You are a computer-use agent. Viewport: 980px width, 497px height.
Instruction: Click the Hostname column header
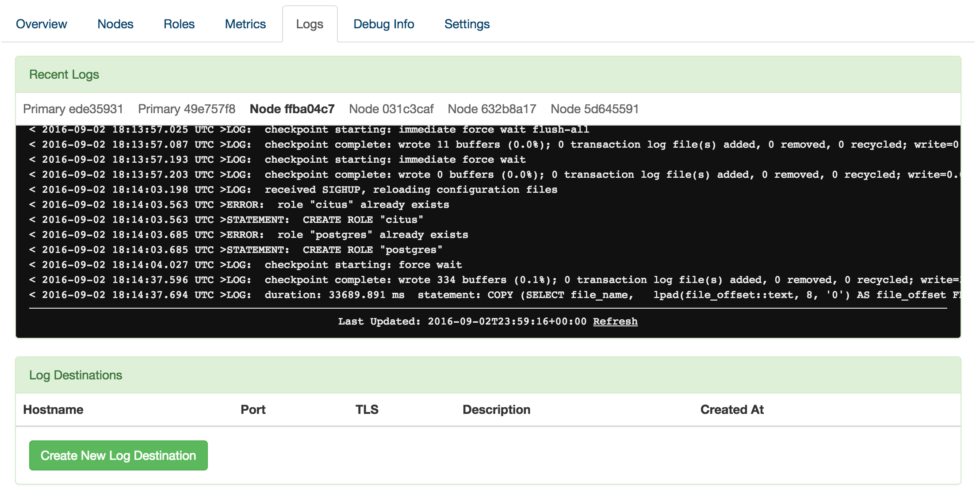(53, 409)
